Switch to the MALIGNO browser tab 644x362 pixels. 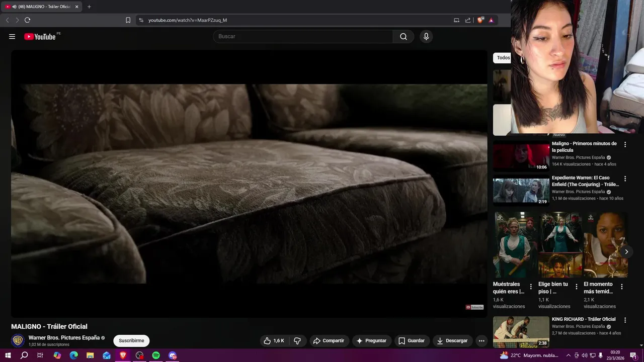point(40,7)
